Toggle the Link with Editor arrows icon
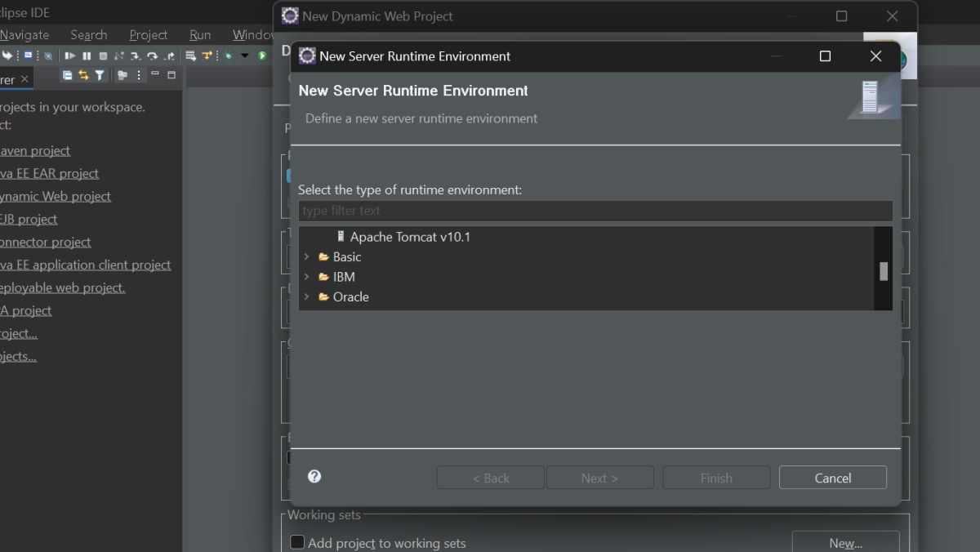 (83, 75)
